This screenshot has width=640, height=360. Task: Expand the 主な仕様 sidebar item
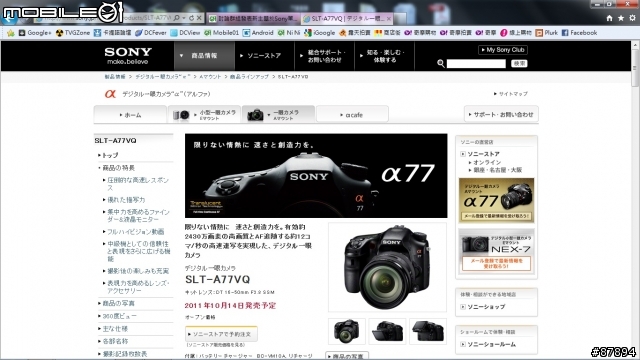click(x=115, y=329)
